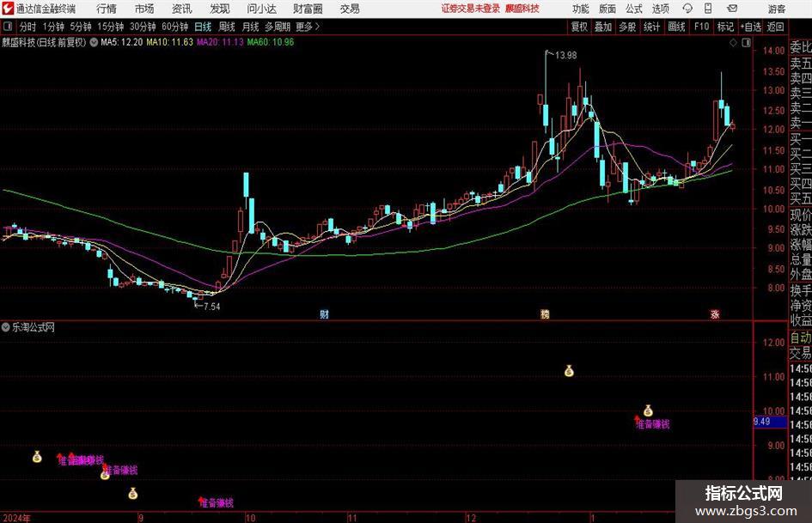Switch to 分时 chart tab
This screenshot has width=812, height=523.
tap(27, 27)
